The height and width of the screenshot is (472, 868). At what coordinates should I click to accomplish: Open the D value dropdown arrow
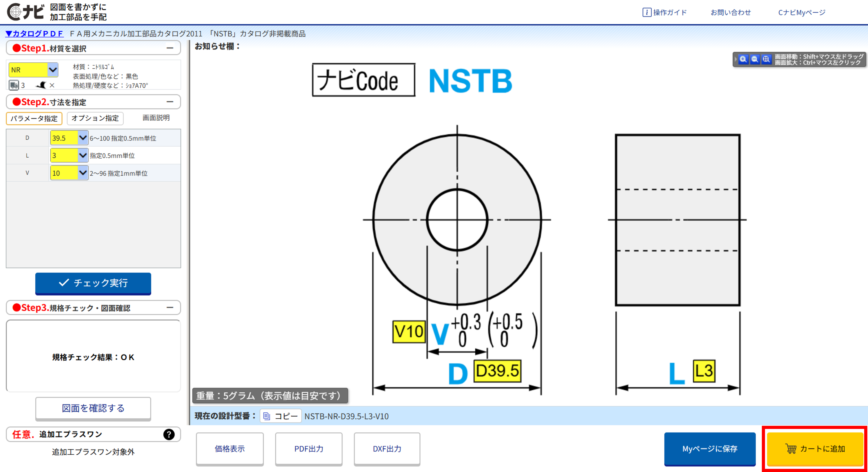click(x=83, y=138)
